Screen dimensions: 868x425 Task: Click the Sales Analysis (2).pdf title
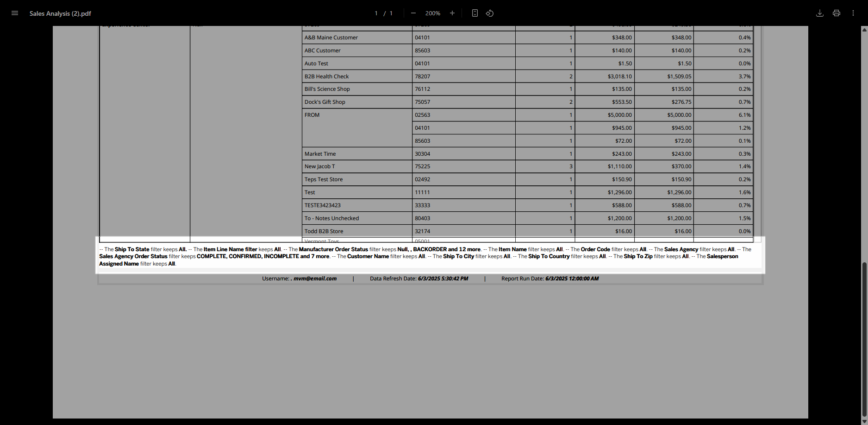point(60,13)
